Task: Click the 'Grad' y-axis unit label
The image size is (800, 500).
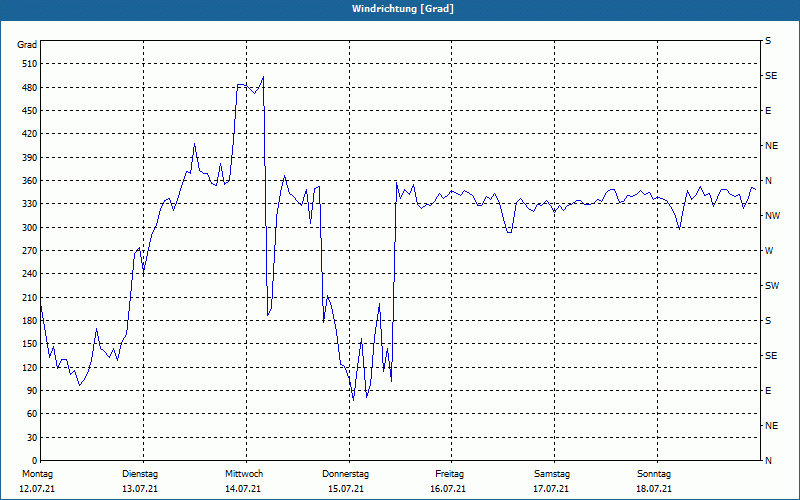Action: pyautogui.click(x=27, y=45)
